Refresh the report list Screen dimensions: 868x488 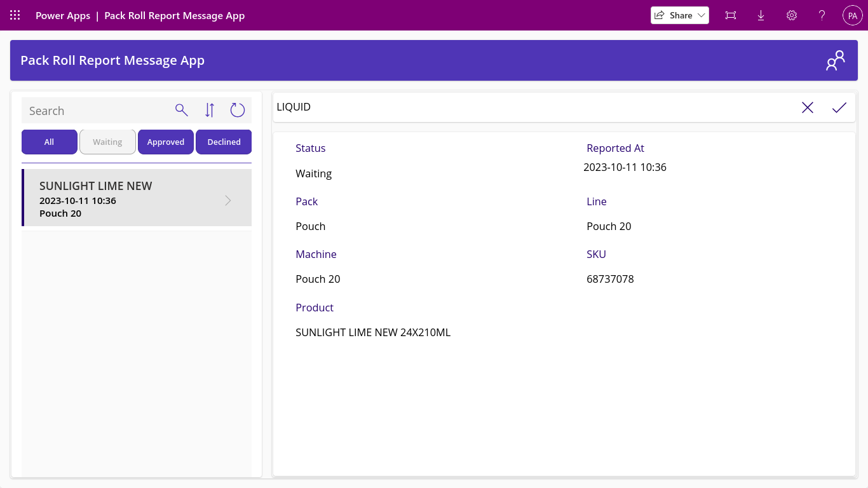tap(238, 111)
